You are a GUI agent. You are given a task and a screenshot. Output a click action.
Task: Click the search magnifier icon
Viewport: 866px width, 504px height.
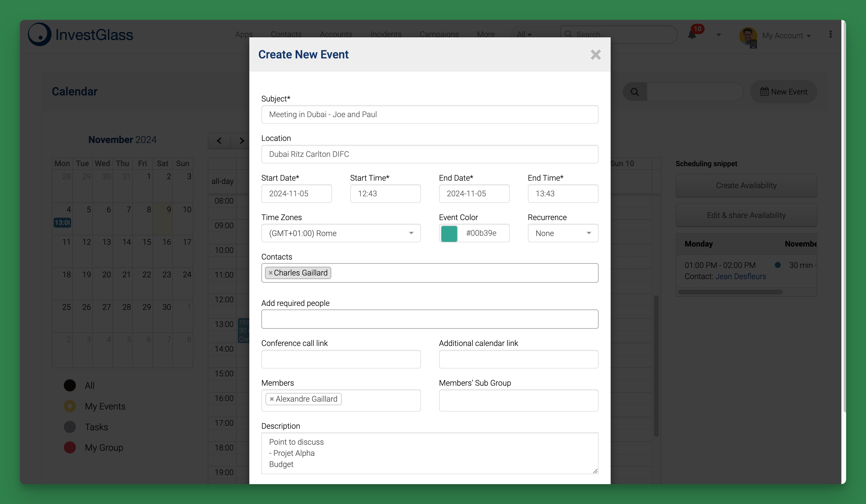[634, 92]
